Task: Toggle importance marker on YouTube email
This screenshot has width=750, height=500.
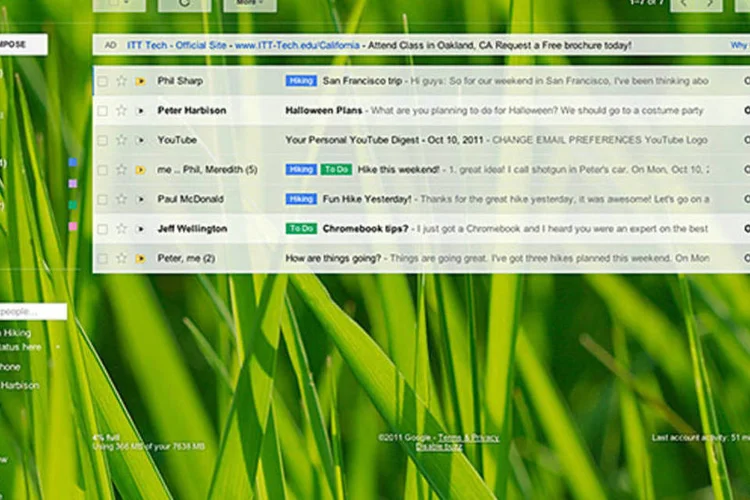Action: coord(141,141)
